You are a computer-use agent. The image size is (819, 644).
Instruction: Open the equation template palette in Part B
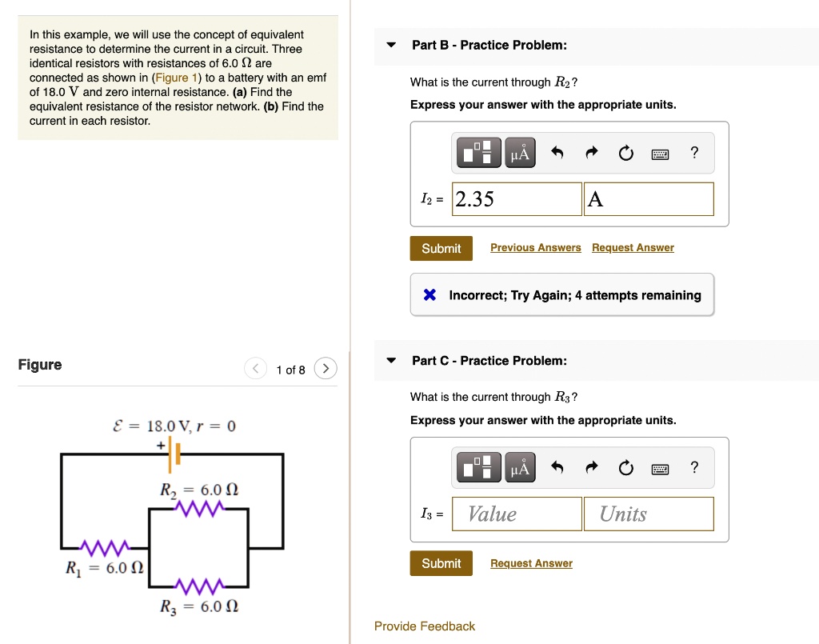point(478,152)
